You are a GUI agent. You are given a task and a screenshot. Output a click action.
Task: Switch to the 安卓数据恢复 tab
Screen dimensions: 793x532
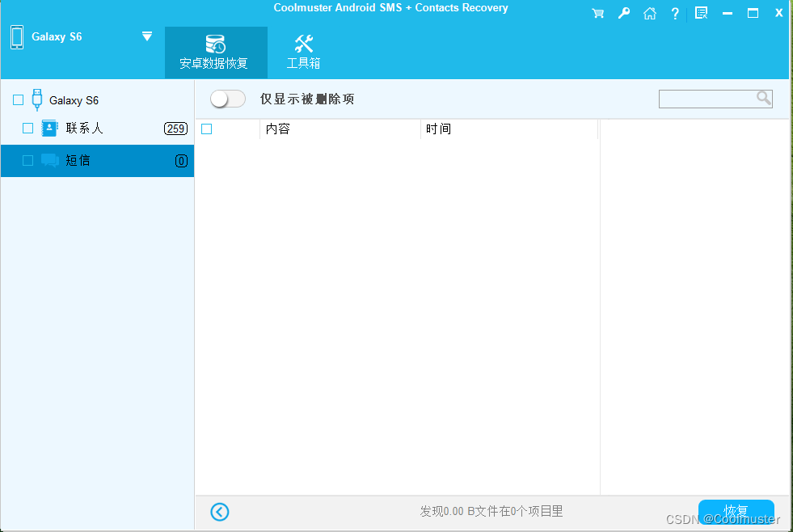click(216, 52)
